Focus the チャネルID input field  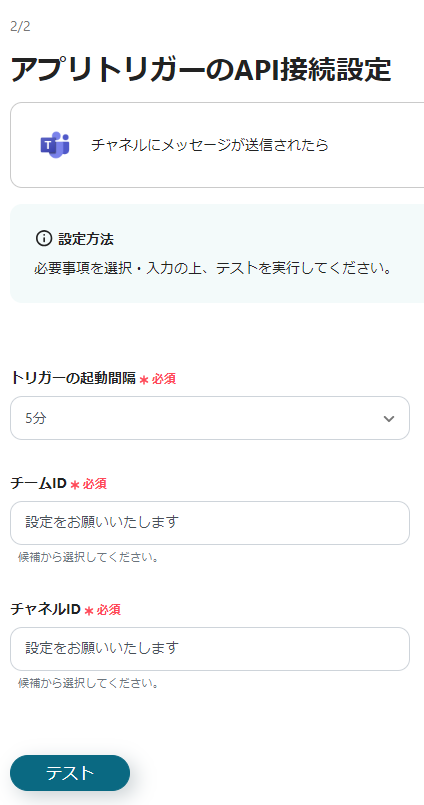pyautogui.click(x=210, y=648)
